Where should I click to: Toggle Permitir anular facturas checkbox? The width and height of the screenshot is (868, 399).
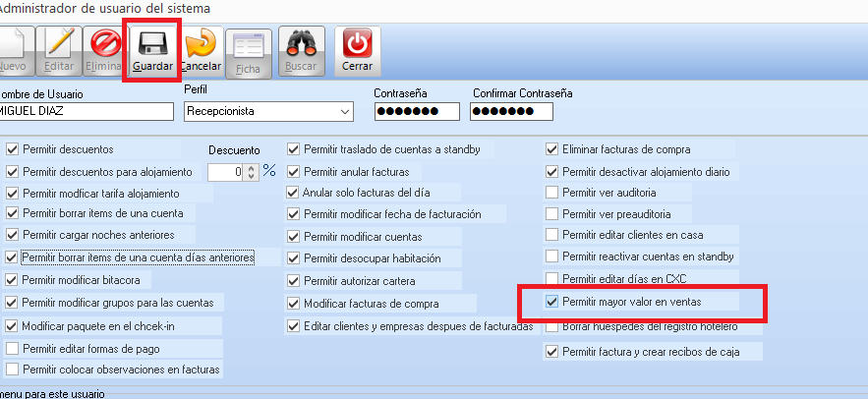pyautogui.click(x=293, y=171)
